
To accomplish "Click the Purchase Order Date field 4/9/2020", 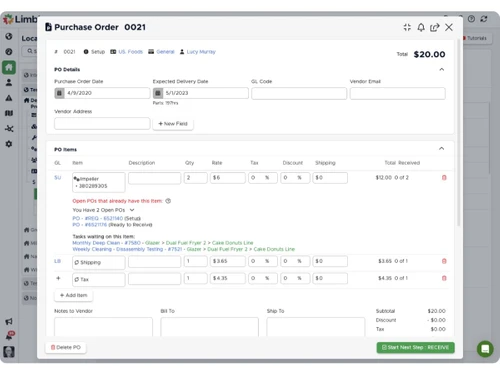I will click(102, 93).
